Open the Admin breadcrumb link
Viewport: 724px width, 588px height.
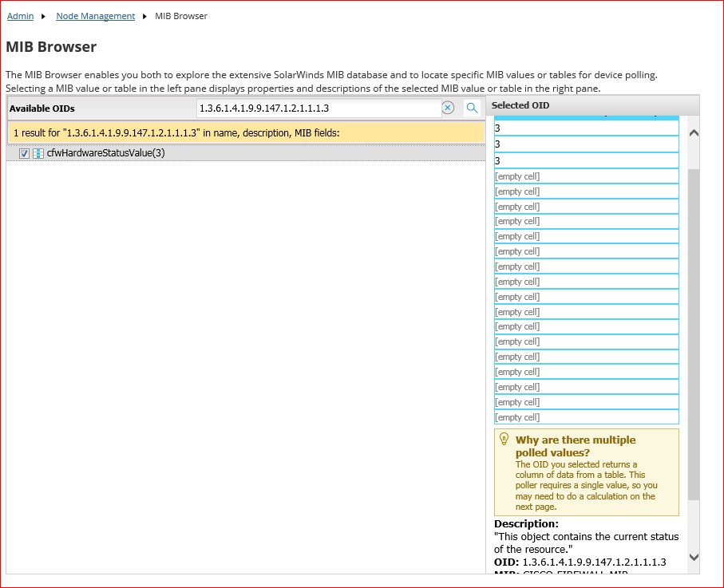click(20, 16)
